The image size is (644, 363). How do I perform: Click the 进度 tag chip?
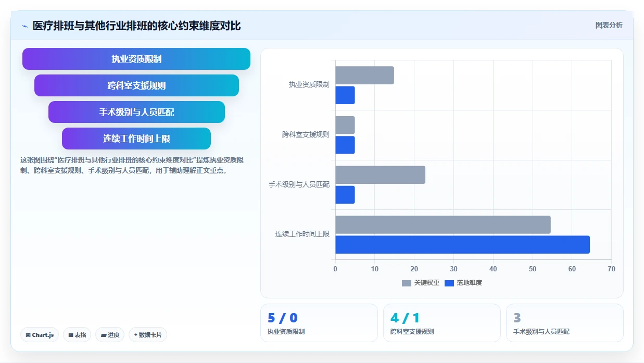pyautogui.click(x=110, y=335)
